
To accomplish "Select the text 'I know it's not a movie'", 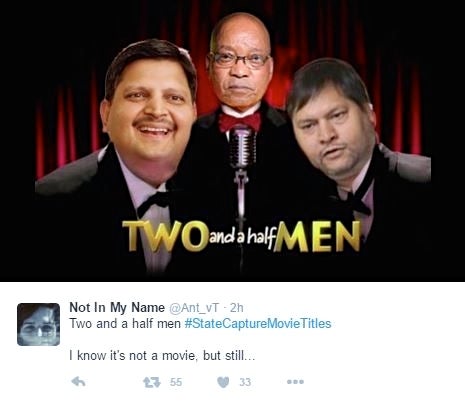I will point(132,356).
